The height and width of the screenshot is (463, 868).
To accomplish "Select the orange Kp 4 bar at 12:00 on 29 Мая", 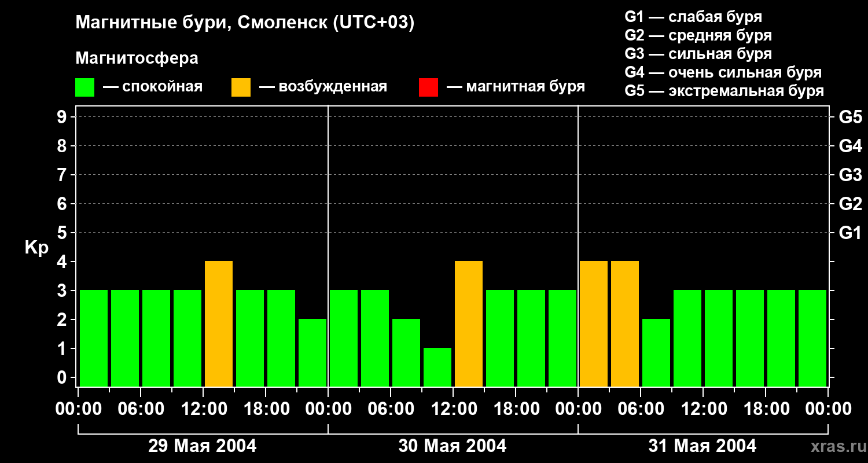I will (219, 324).
